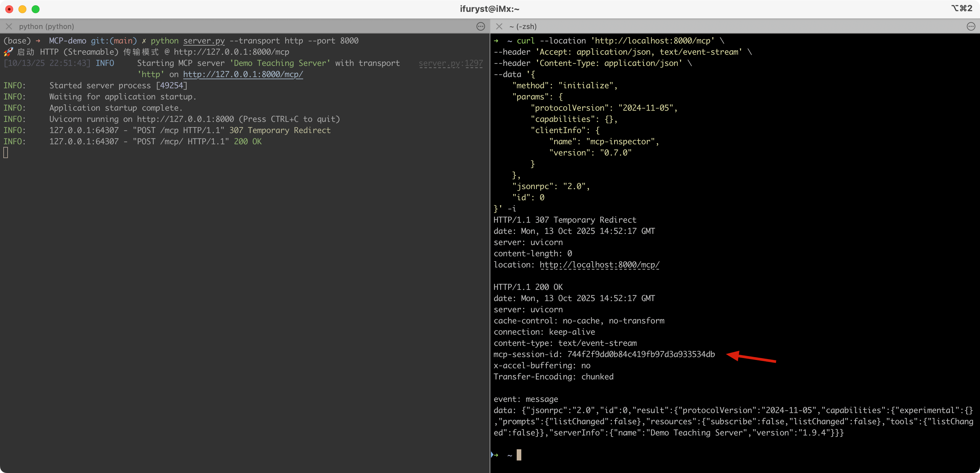Select the python (python) pane title

[46, 26]
